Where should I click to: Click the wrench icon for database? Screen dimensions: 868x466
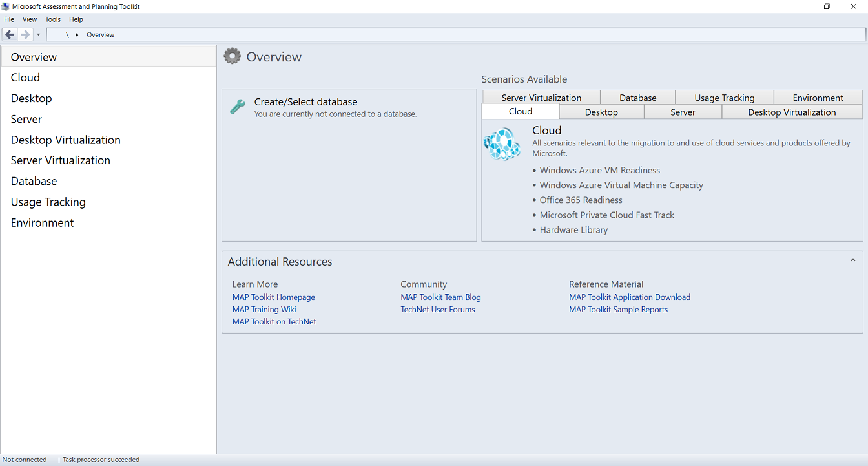[238, 107]
